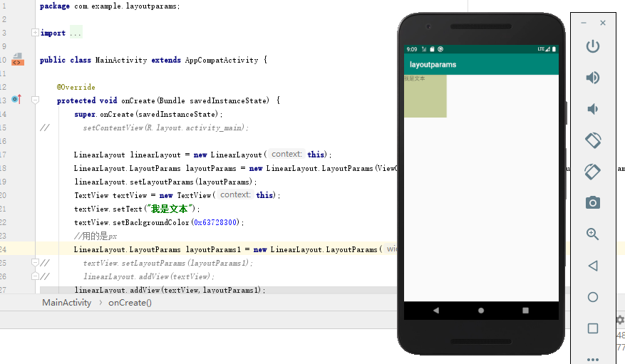Viewport: 625px width, 364px height.
Task: Click the override method gutter icon
Action: (16, 99)
